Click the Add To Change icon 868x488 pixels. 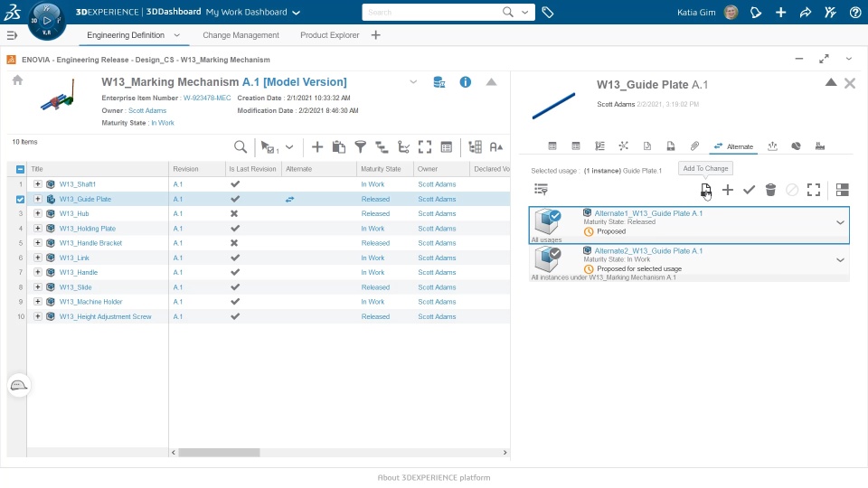[x=706, y=191]
